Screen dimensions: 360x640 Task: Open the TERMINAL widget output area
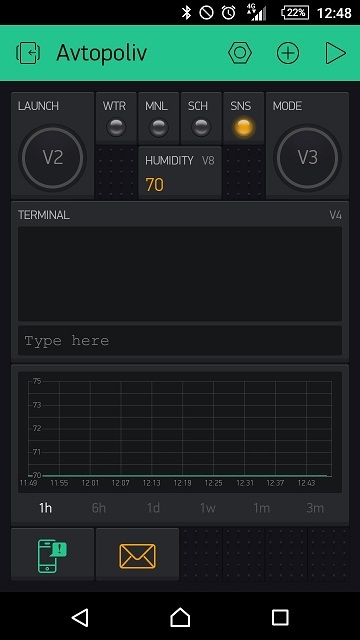tap(180, 274)
